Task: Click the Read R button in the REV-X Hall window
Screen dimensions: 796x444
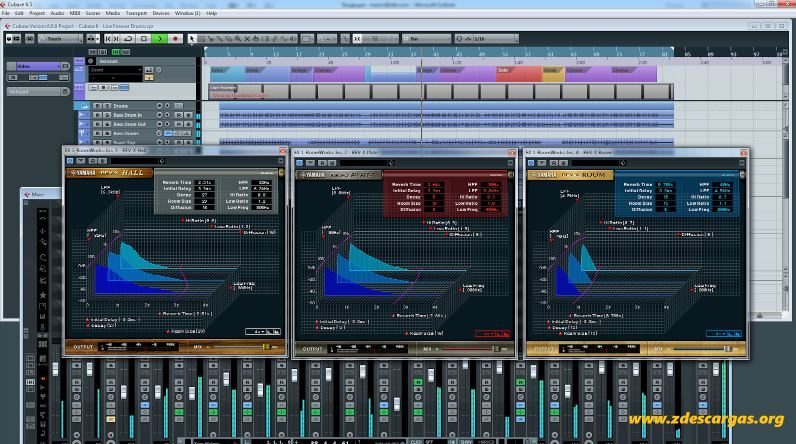Action: tap(93, 161)
